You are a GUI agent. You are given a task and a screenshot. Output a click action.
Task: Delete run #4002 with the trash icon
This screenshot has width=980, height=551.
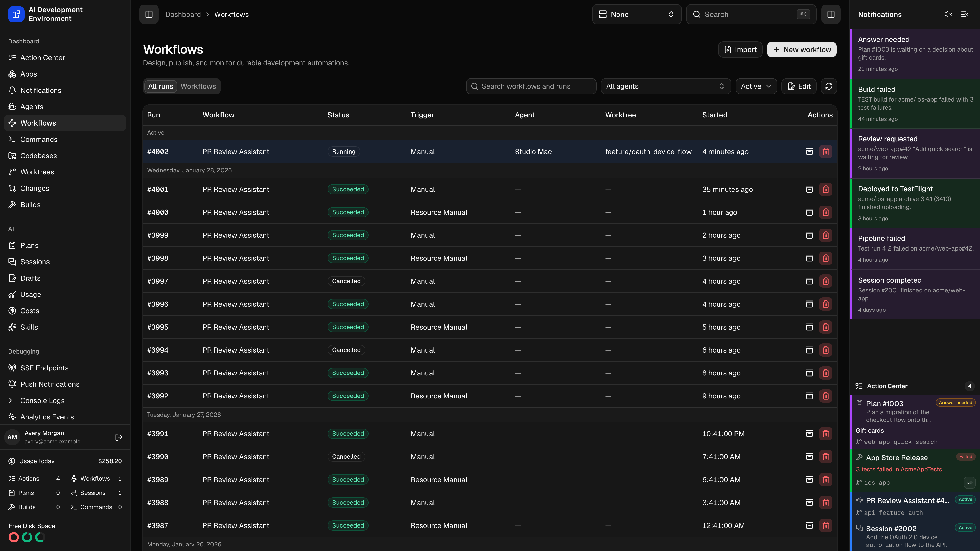(x=826, y=152)
